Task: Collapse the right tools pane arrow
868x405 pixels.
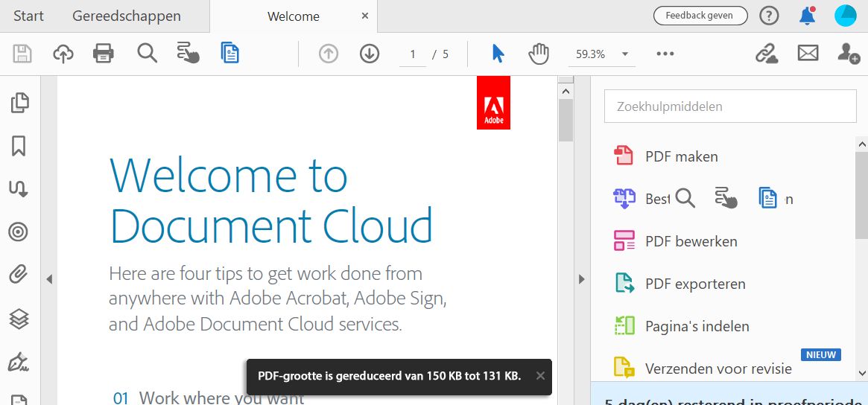Action: pos(582,279)
